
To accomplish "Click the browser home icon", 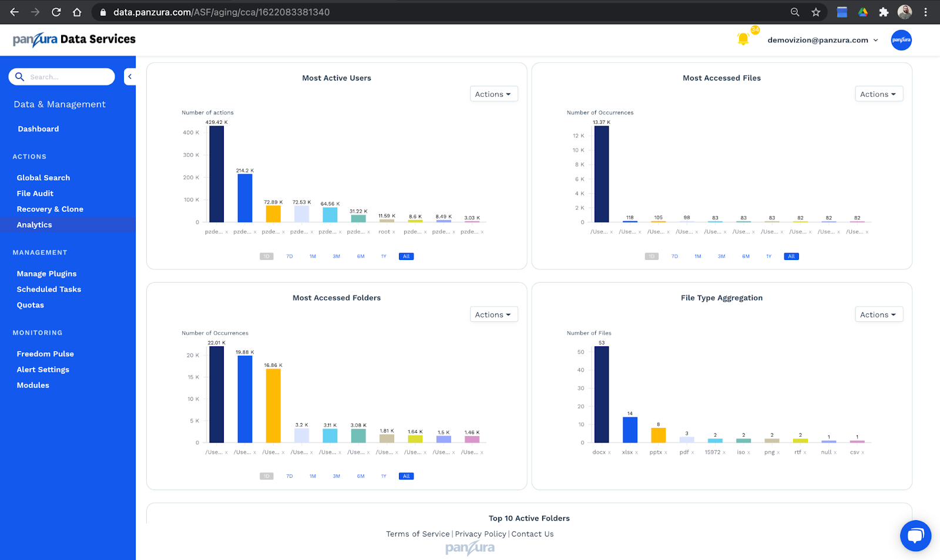I will tap(77, 12).
